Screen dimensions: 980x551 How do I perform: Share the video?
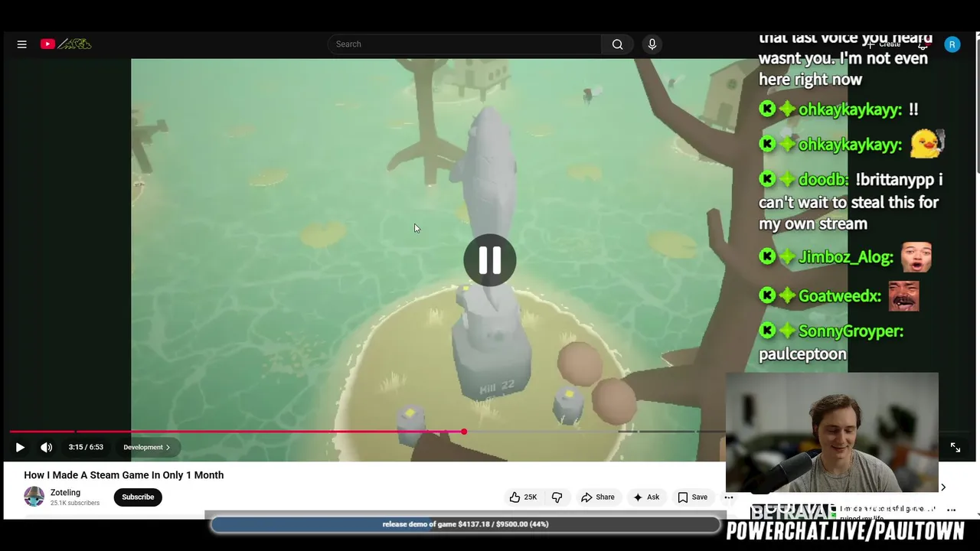(597, 497)
